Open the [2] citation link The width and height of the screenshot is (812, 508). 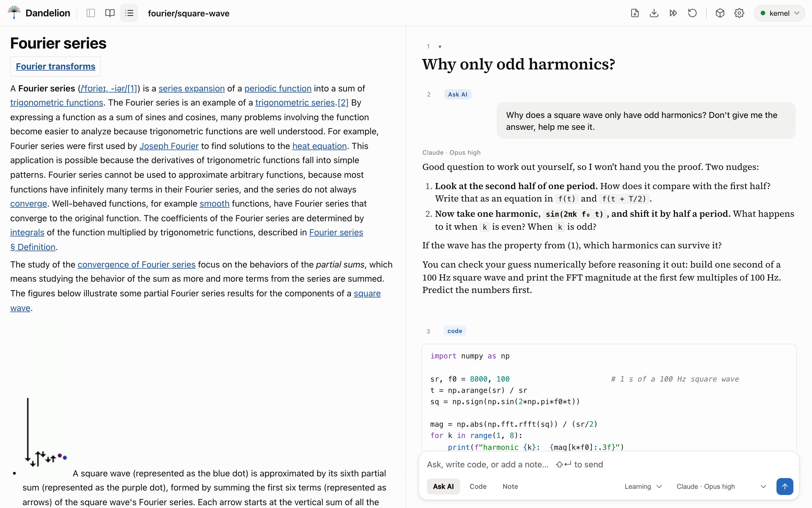343,102
